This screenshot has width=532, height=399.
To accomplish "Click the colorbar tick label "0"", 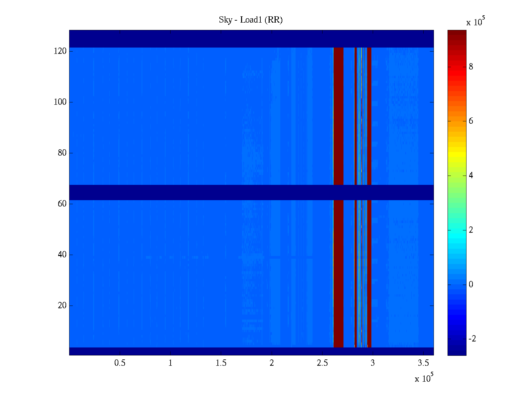I will (471, 285).
